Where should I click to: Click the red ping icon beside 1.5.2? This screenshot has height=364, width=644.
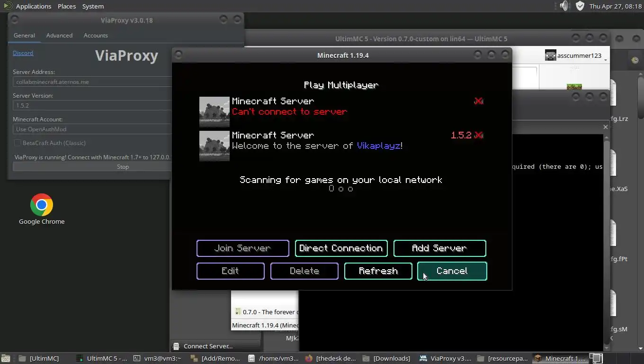[478, 135]
